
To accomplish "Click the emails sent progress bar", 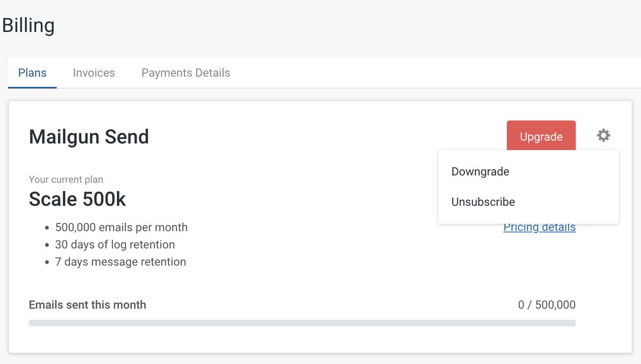I will (x=302, y=323).
